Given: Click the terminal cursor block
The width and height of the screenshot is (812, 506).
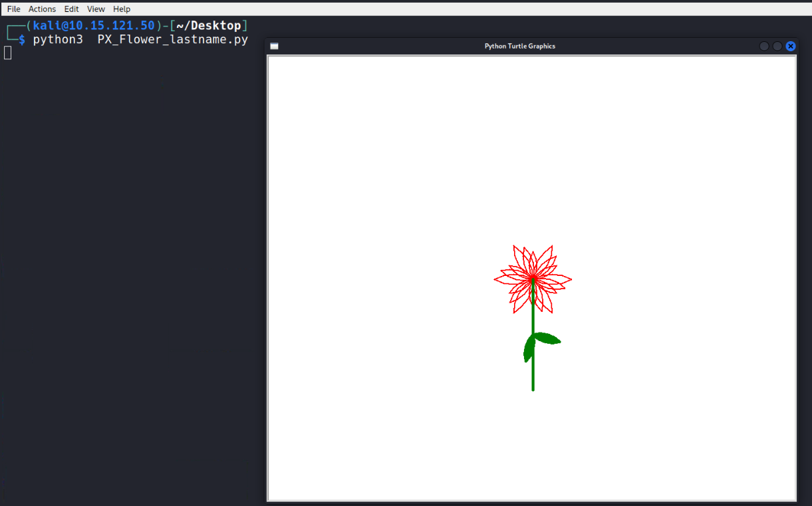Looking at the screenshot, I should [x=8, y=53].
